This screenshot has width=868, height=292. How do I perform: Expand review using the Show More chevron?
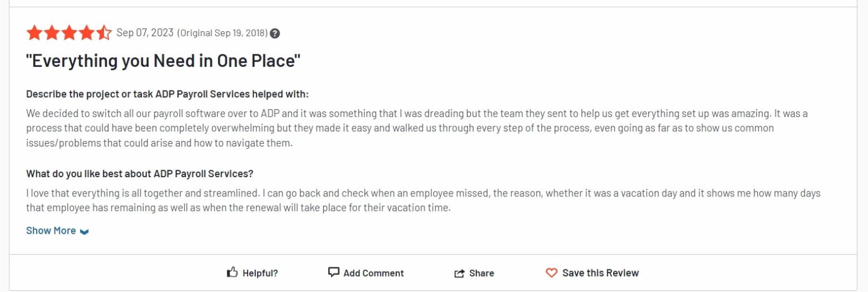click(x=84, y=231)
